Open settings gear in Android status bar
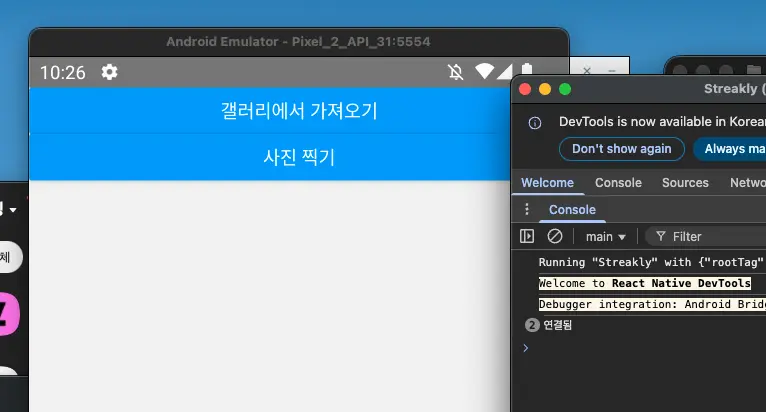The width and height of the screenshot is (766, 412). click(109, 72)
